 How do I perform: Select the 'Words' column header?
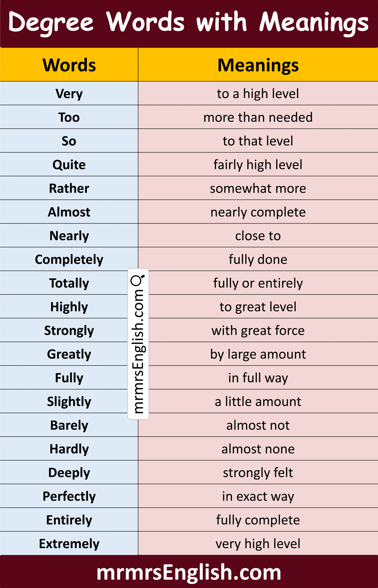tap(69, 65)
